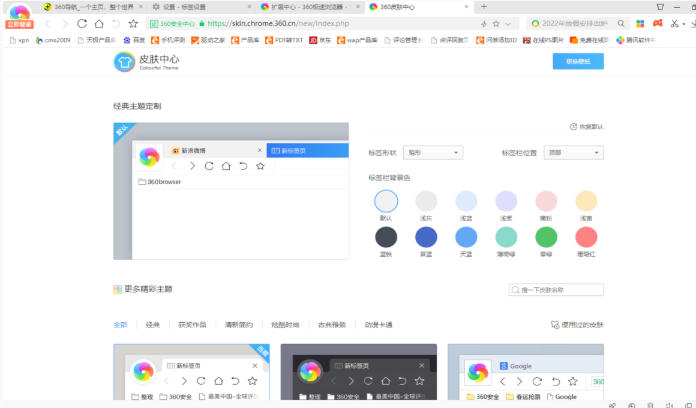
Task: Select the 全部 theme category tab
Action: tap(120, 325)
